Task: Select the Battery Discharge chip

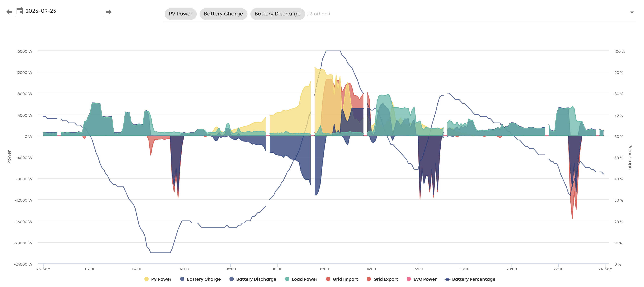Action: [278, 14]
